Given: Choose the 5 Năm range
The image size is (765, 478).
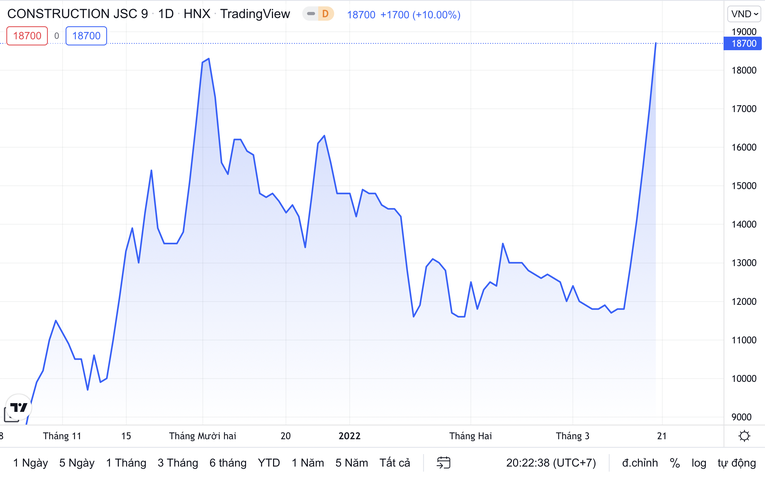Looking at the screenshot, I should [352, 463].
